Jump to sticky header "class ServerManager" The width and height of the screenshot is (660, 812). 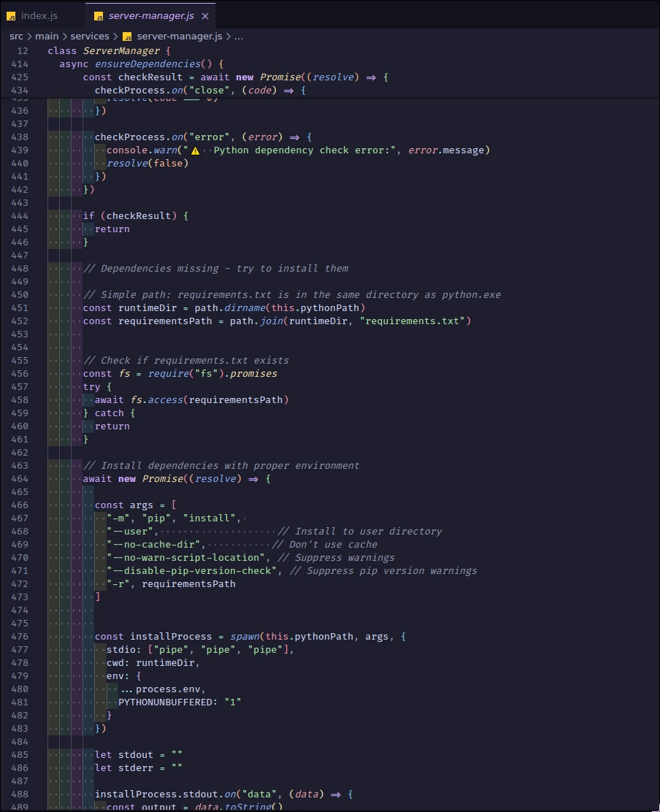point(108,51)
